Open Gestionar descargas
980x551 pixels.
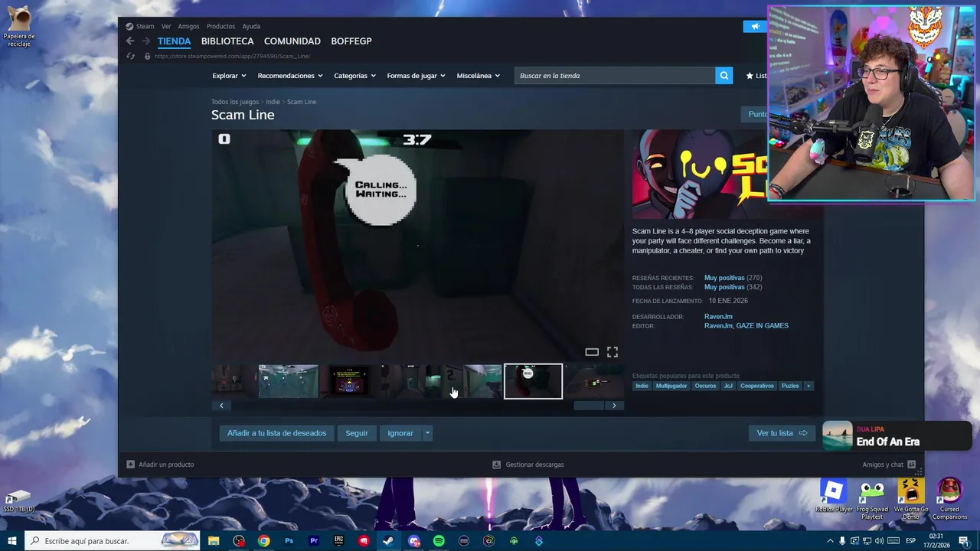pos(528,465)
